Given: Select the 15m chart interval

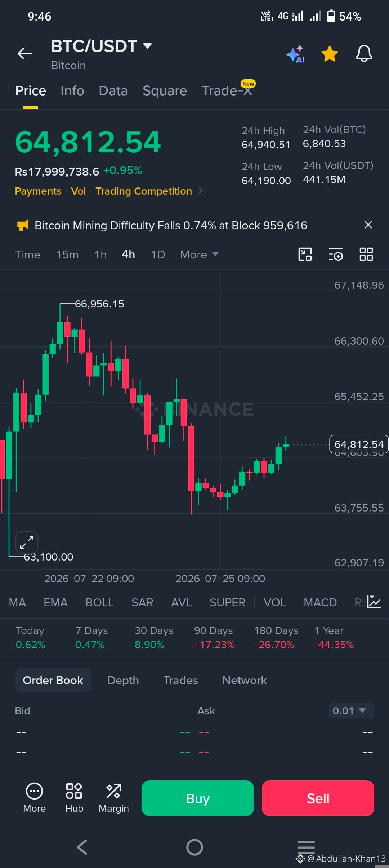Looking at the screenshot, I should click(67, 254).
